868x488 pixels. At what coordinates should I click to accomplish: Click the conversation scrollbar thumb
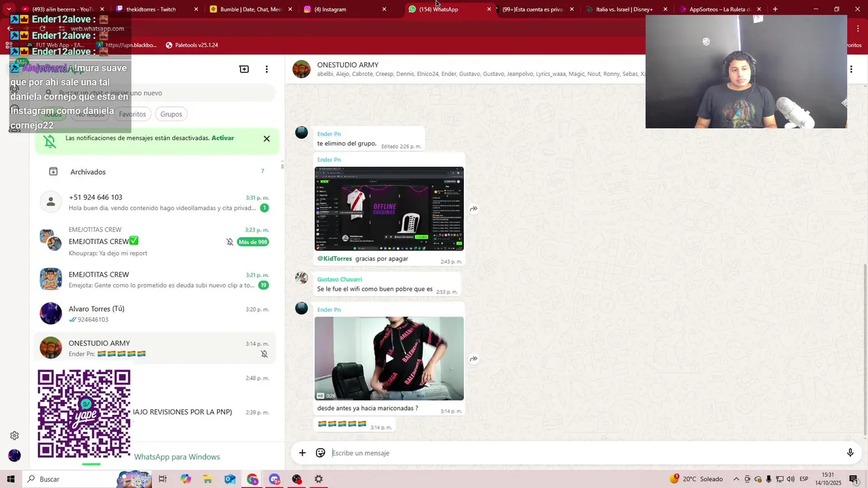pos(865,349)
